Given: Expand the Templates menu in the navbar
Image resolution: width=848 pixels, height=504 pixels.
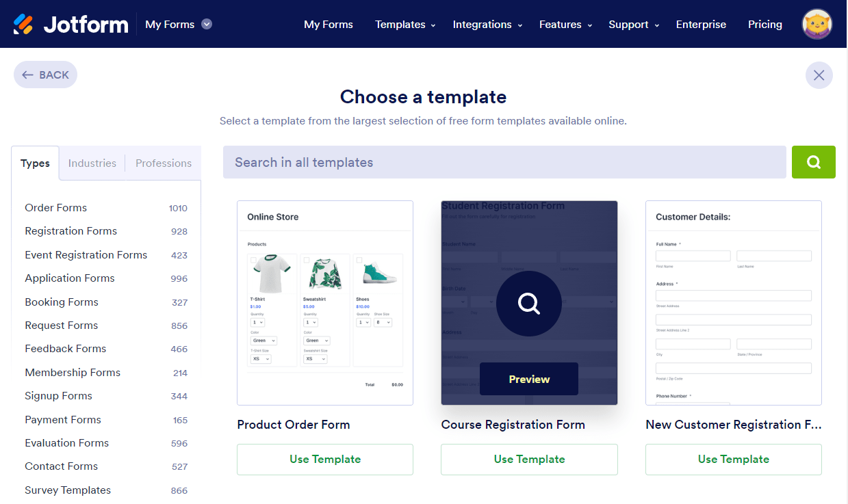Looking at the screenshot, I should (x=405, y=25).
